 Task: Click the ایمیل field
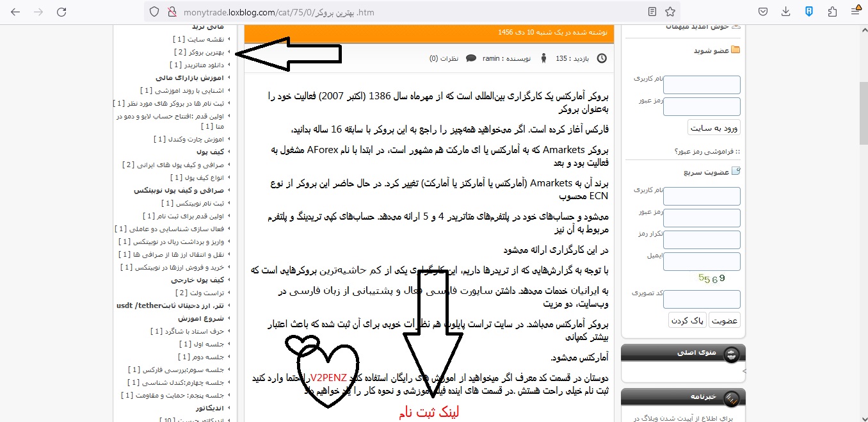pyautogui.click(x=702, y=261)
